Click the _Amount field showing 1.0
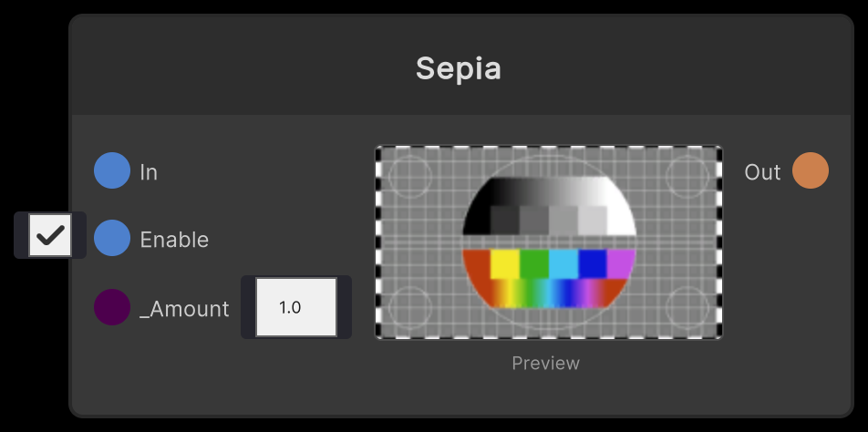This screenshot has width=868, height=432. coord(295,308)
